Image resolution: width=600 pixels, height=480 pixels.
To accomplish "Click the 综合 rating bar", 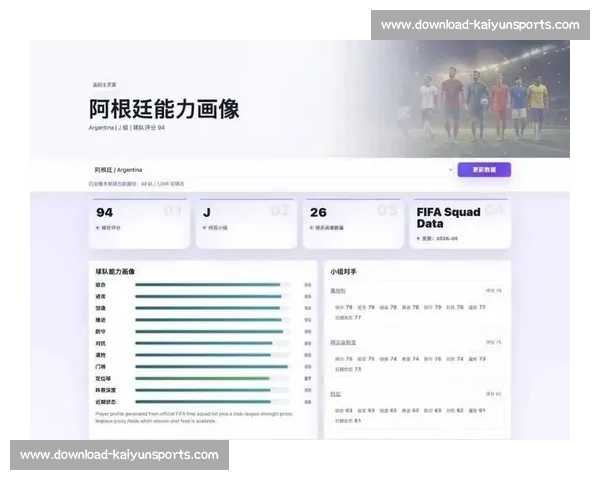I will [x=212, y=285].
